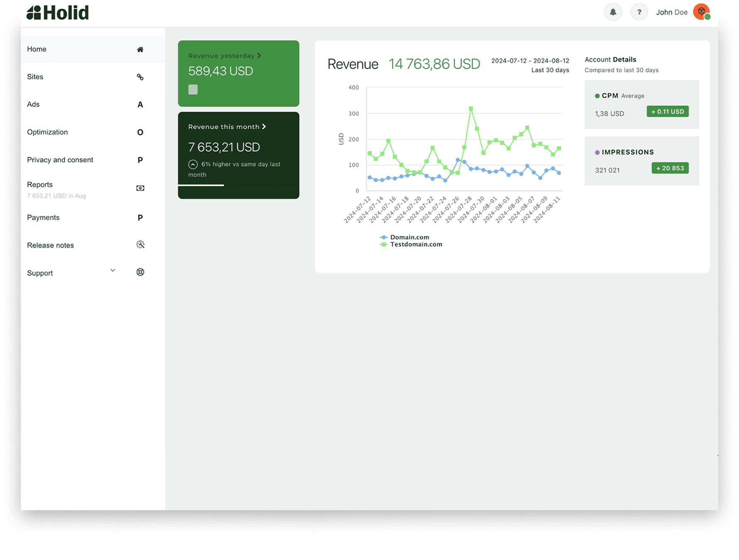Expand the Support chevron

(x=113, y=270)
